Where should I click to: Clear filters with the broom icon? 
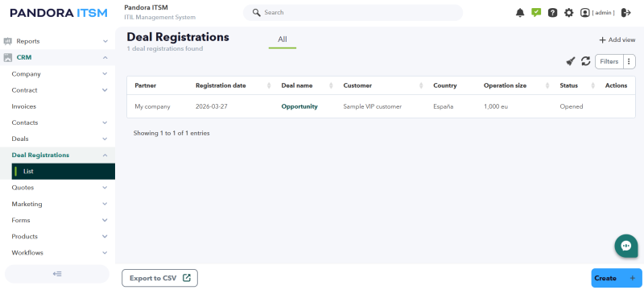click(571, 61)
